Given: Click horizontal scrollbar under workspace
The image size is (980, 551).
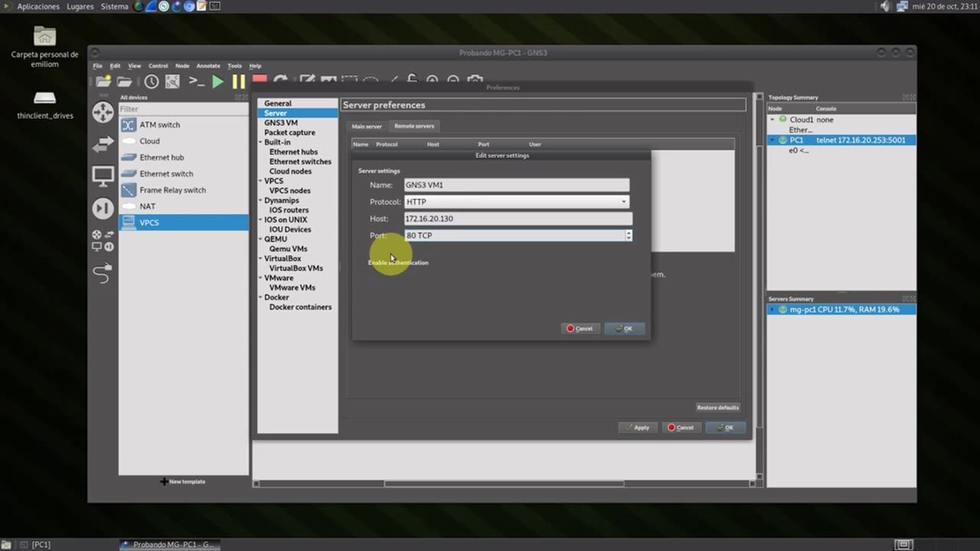Looking at the screenshot, I should click(504, 484).
